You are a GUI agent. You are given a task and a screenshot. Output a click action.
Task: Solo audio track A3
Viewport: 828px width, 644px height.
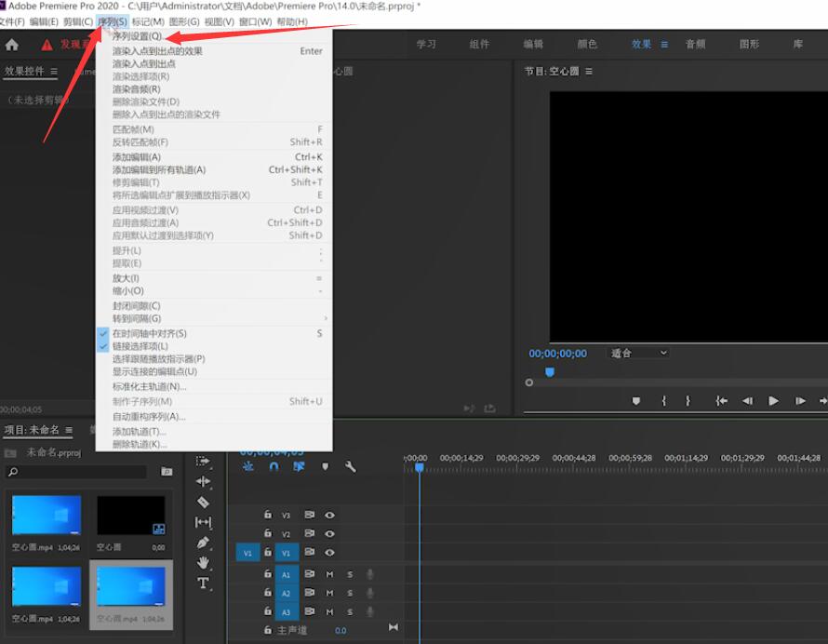click(x=350, y=611)
